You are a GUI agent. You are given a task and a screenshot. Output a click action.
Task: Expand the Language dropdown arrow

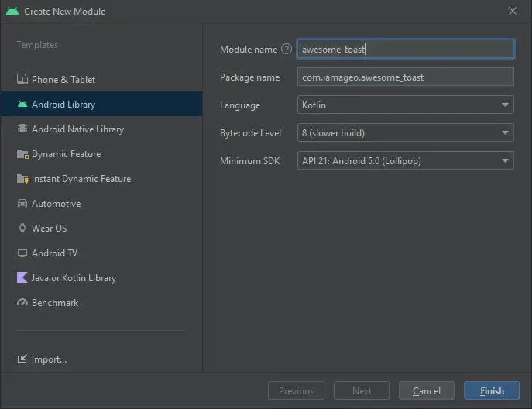(505, 105)
